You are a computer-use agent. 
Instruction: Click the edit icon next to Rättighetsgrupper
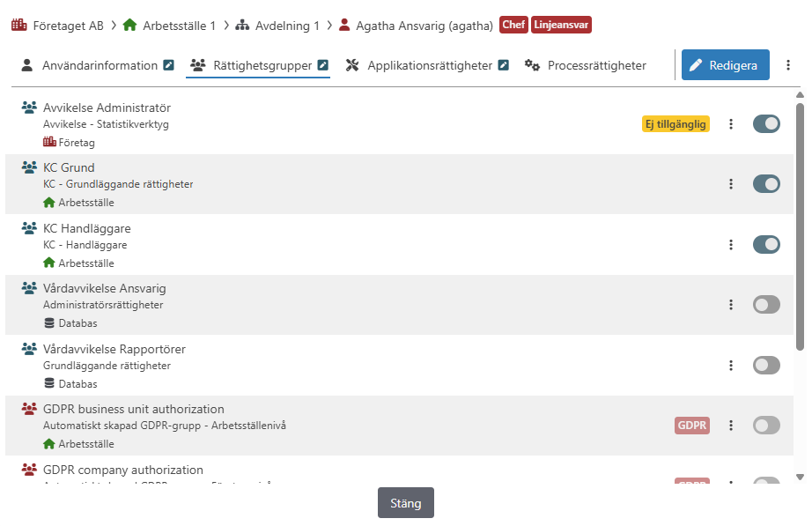click(323, 65)
